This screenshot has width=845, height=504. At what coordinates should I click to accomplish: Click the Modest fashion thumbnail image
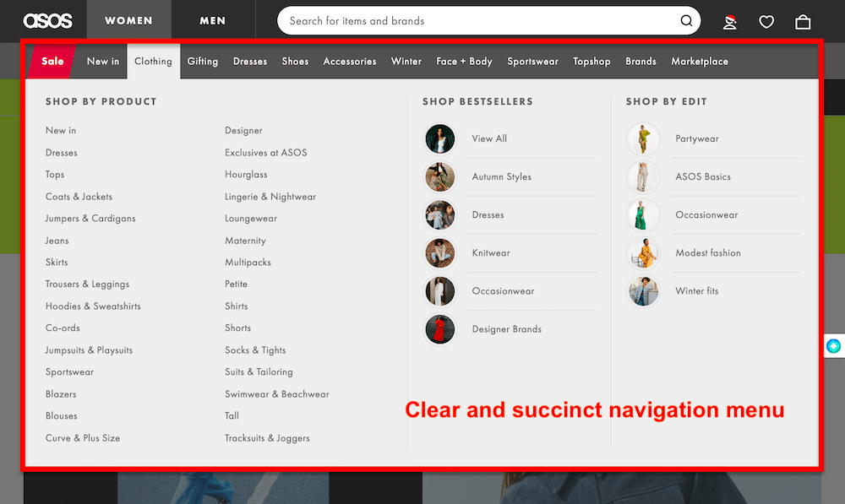(643, 253)
